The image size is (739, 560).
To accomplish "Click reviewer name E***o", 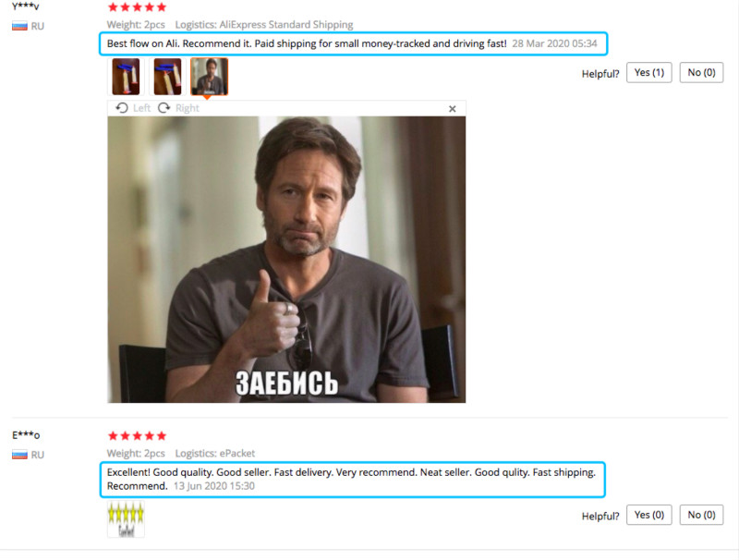I will coord(26,434).
